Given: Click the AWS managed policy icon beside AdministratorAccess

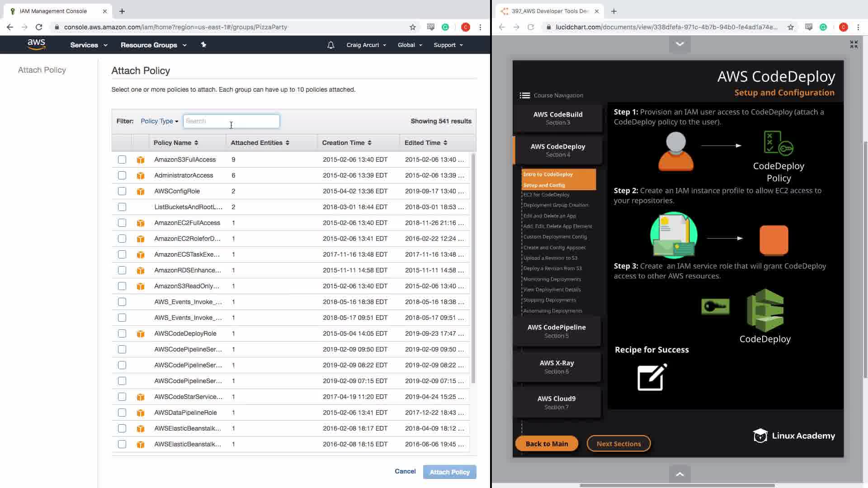Looking at the screenshot, I should (x=141, y=176).
